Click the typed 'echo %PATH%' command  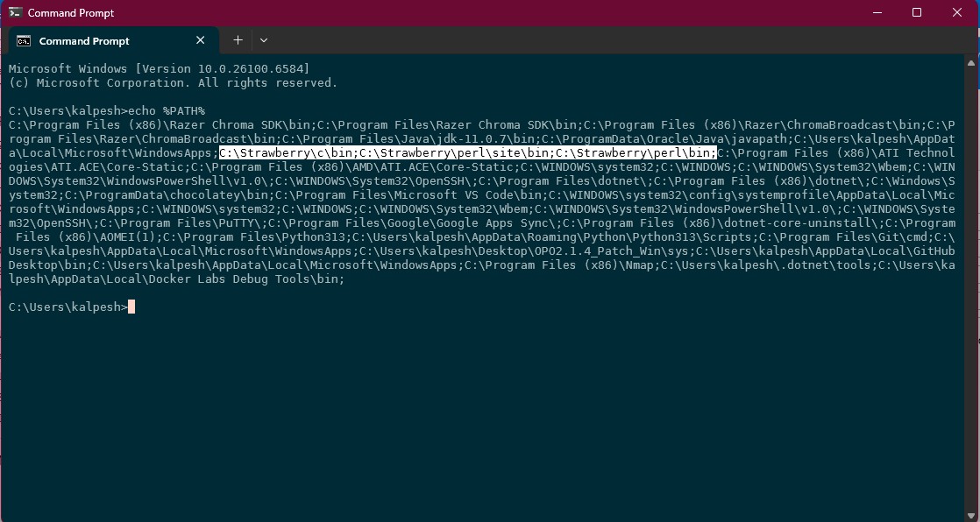pos(166,110)
